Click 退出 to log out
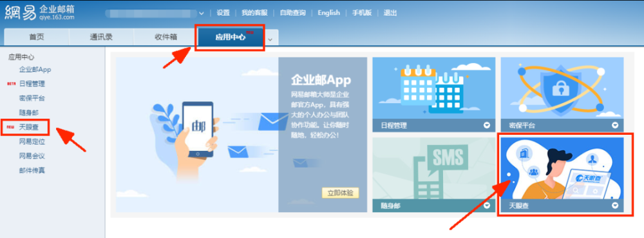The image size is (644, 238). point(390,13)
